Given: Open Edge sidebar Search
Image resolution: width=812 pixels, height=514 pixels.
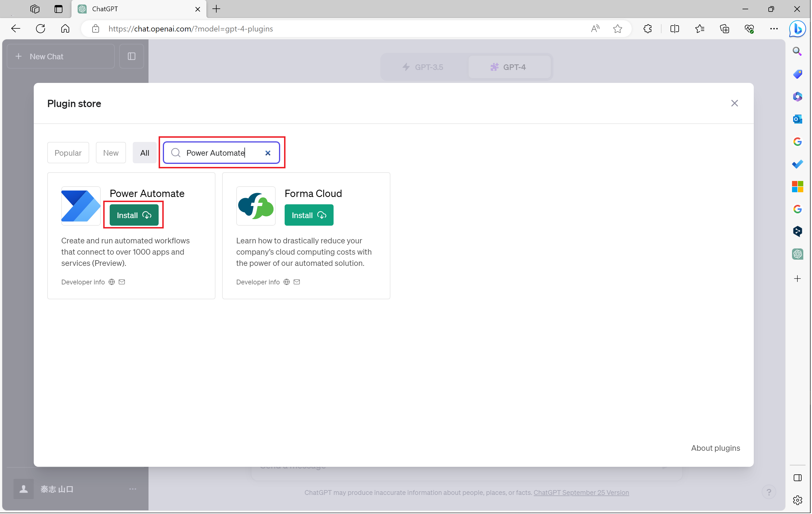Looking at the screenshot, I should [x=797, y=51].
